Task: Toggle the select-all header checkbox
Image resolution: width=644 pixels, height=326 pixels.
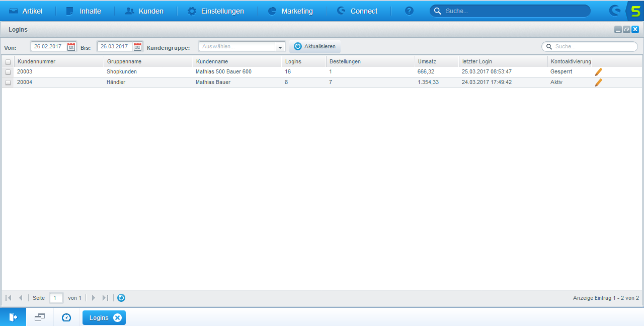Action: (8, 62)
